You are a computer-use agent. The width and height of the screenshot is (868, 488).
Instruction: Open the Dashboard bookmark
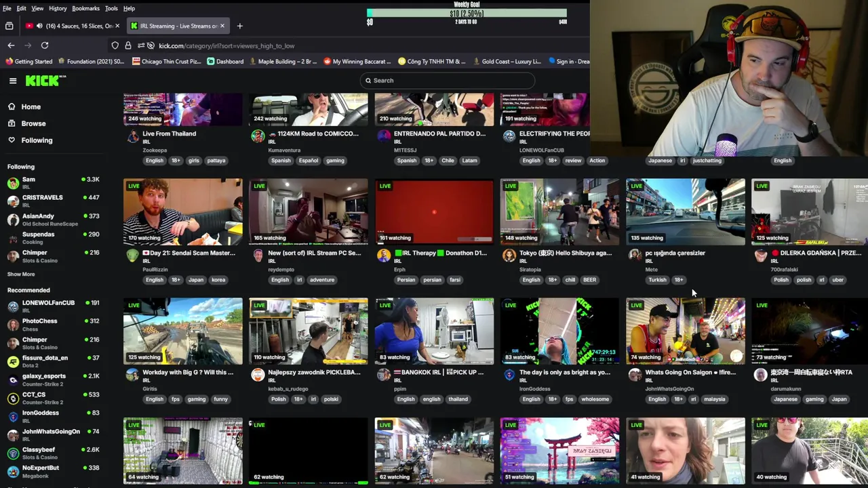(x=225, y=62)
